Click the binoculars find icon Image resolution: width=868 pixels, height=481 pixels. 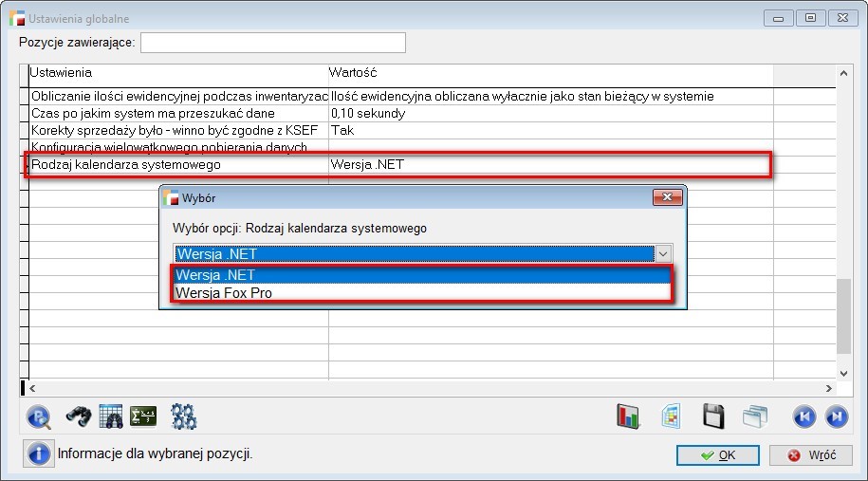point(77,416)
